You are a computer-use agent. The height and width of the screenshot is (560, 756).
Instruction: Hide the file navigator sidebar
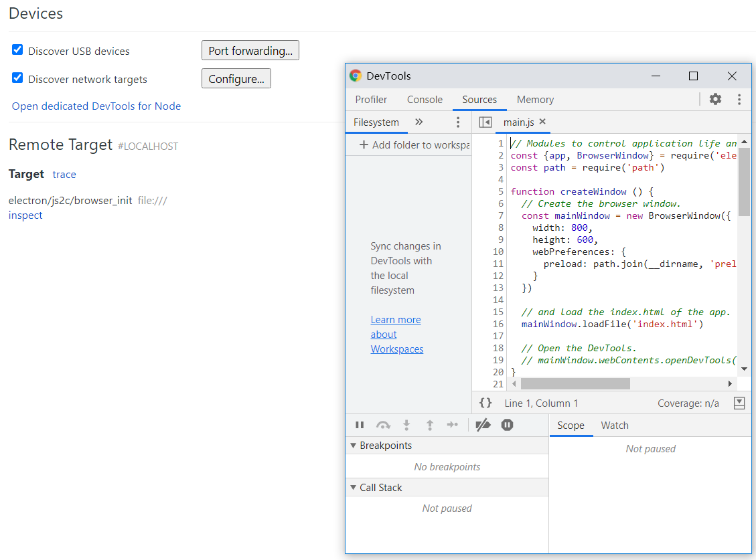point(485,122)
